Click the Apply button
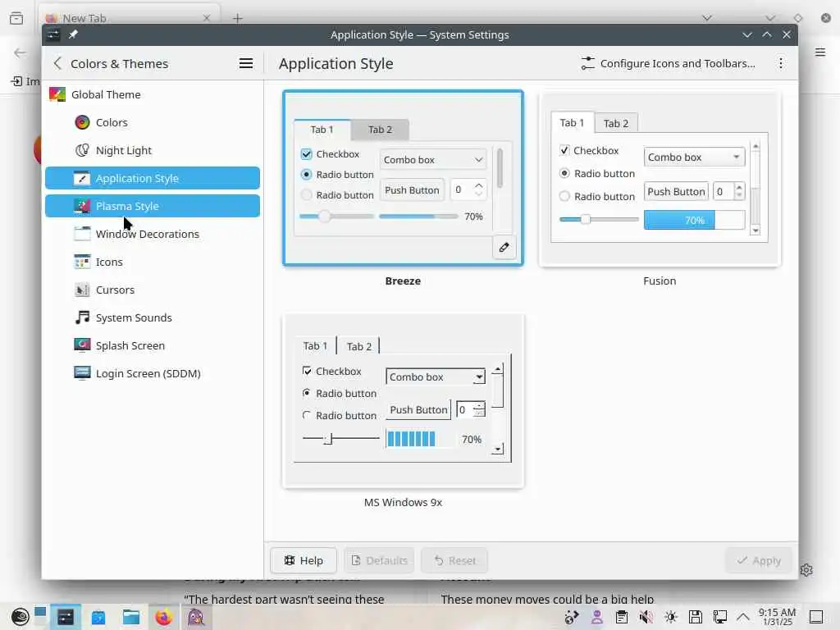Viewport: 840px width, 630px height. tap(759, 560)
